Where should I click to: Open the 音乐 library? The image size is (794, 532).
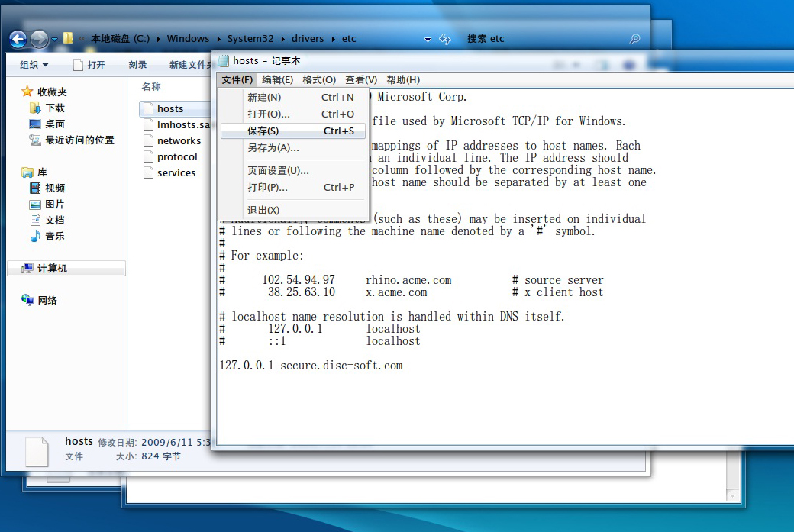tap(47, 237)
